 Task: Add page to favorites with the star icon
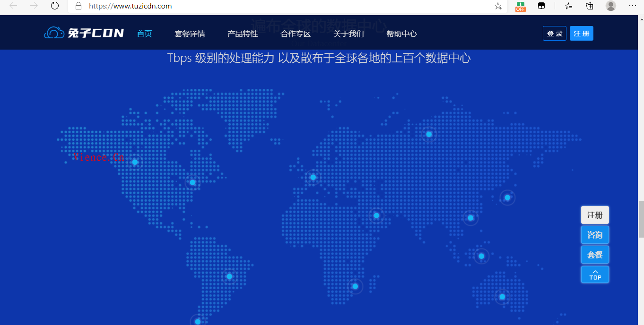tap(498, 6)
